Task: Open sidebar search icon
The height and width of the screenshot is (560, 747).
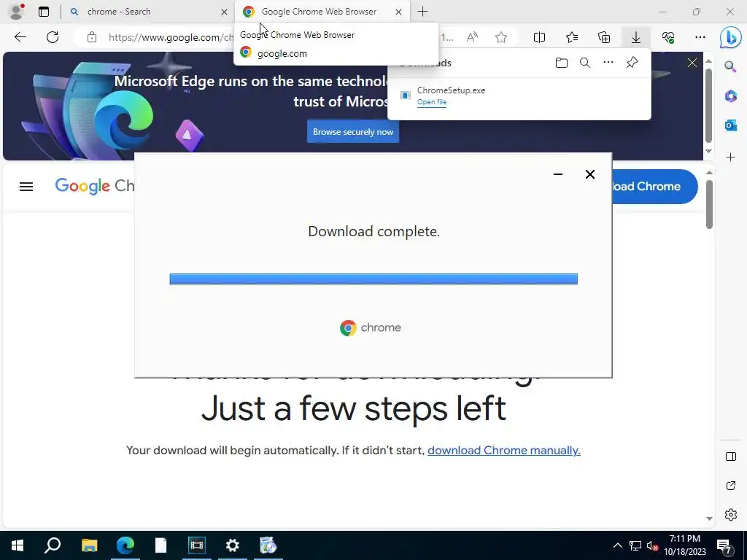Action: coord(730,66)
